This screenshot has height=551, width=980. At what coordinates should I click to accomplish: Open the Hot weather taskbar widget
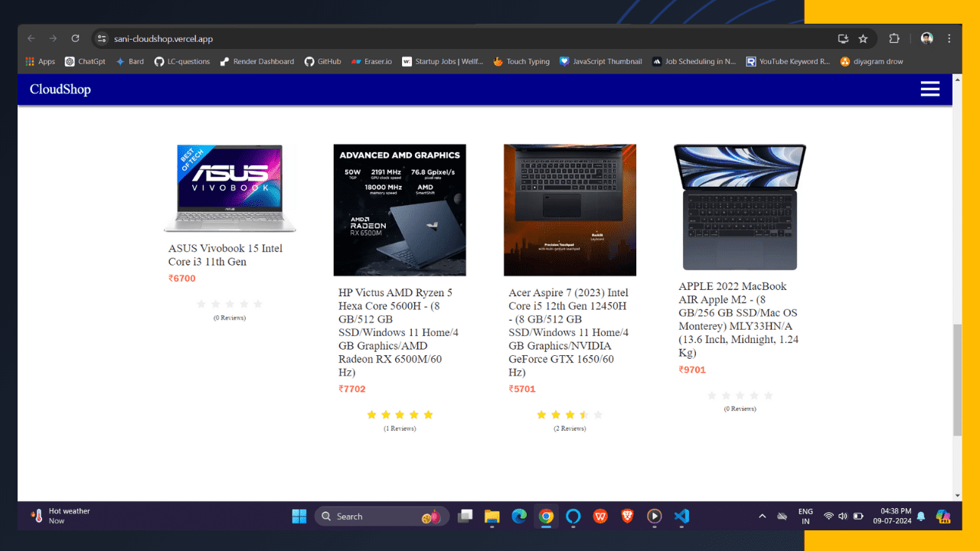(x=57, y=516)
